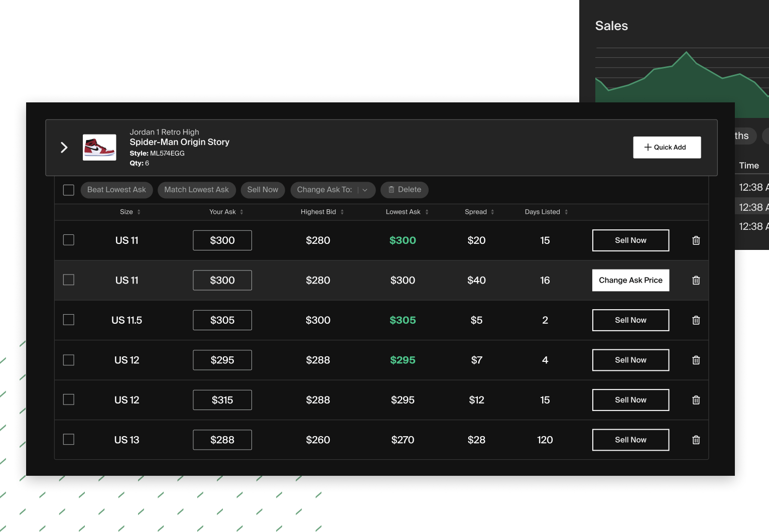Sell Now for US 12 with $295 ask
This screenshot has height=532, width=769.
point(630,360)
